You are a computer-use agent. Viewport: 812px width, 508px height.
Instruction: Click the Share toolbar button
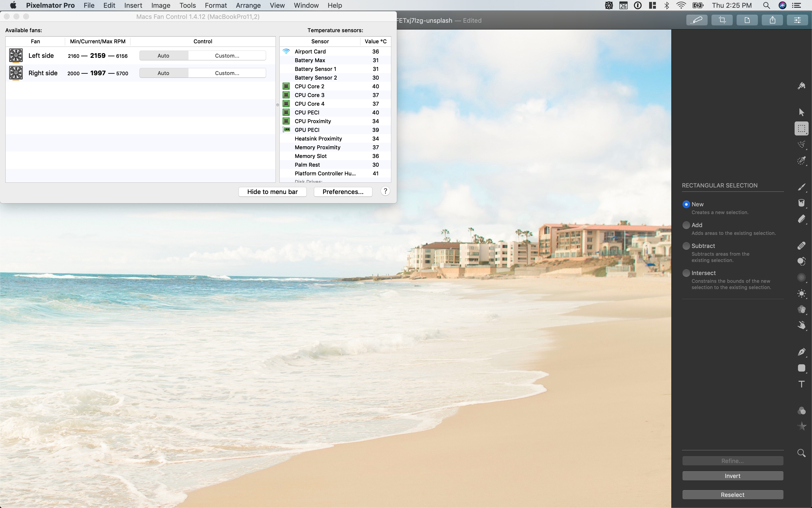[772, 20]
